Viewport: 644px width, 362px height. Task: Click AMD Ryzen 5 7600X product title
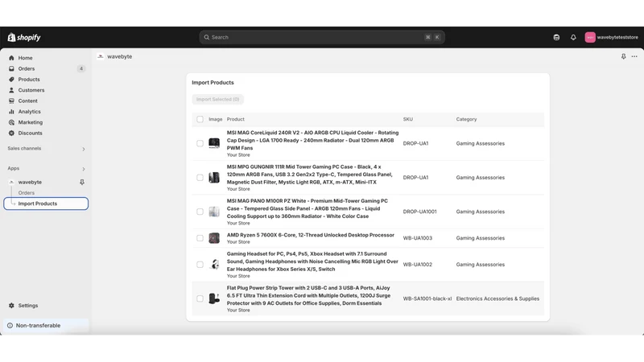click(311, 235)
